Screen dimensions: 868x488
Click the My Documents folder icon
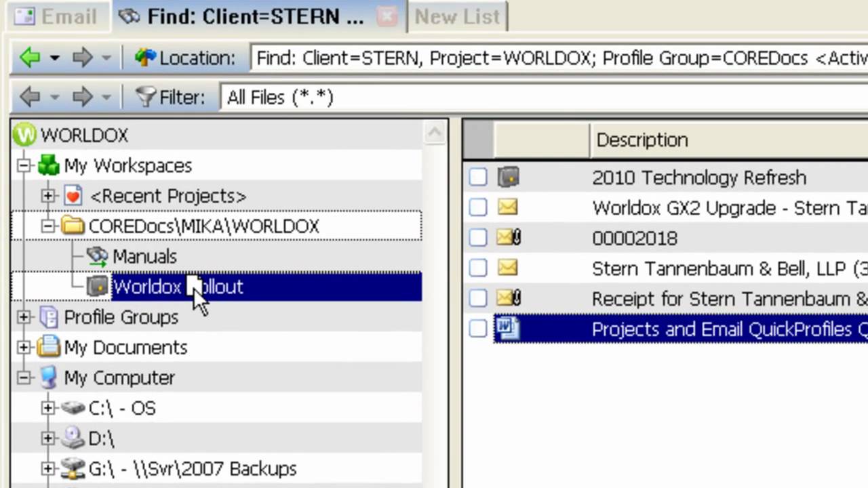pos(49,347)
